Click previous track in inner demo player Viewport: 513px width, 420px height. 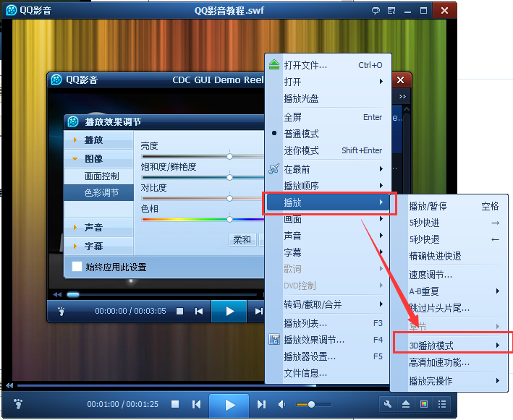click(199, 311)
